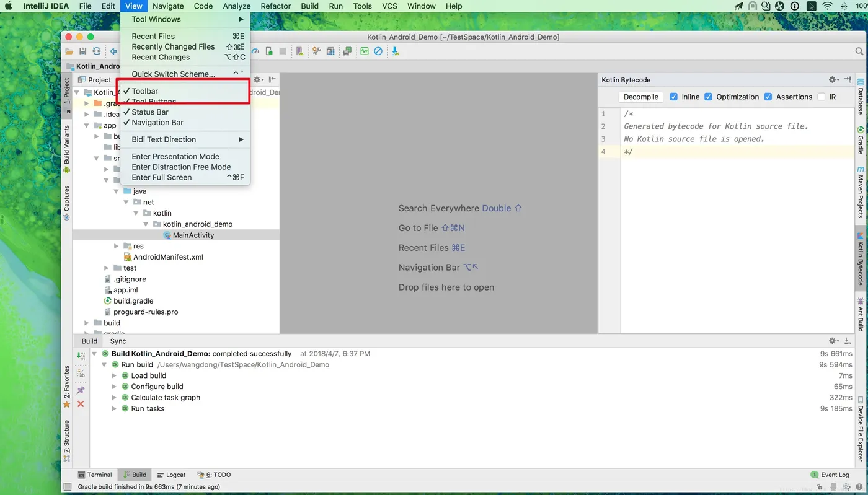The width and height of the screenshot is (868, 495).
Task: Open the Device File Explorer side tab
Action: (x=861, y=429)
